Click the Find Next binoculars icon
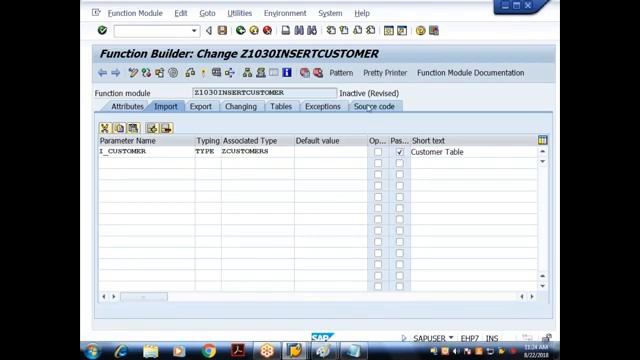Screen dimensions: 640x360 [312, 30]
